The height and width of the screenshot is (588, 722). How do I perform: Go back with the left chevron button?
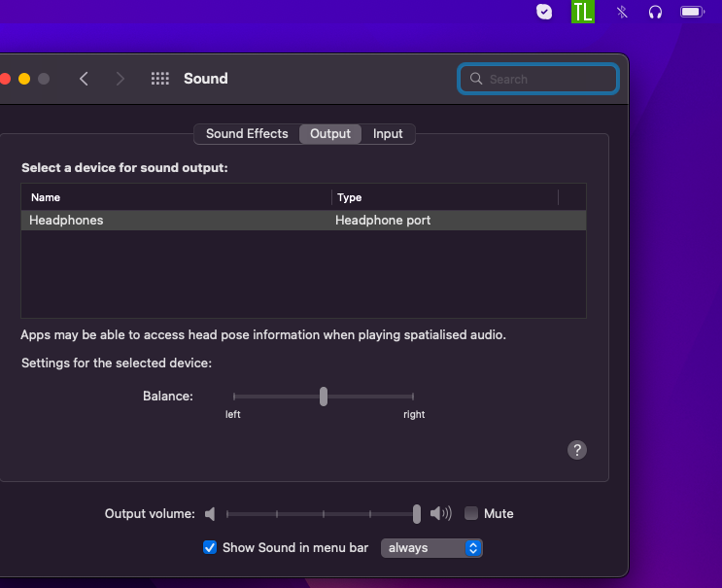point(84,79)
